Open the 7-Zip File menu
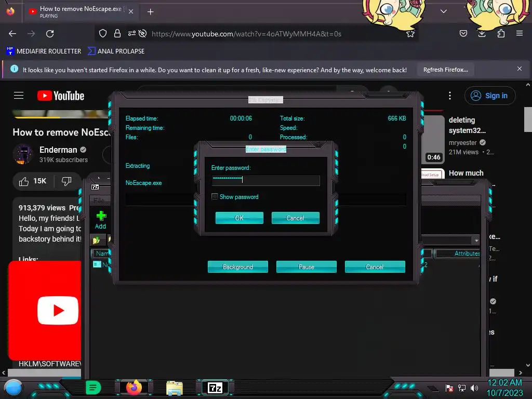This screenshot has width=532, height=399. click(x=99, y=201)
